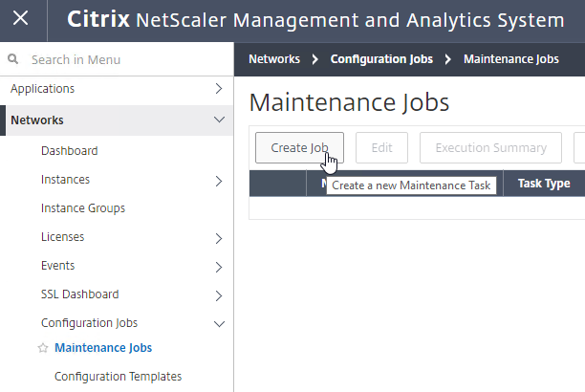The height and width of the screenshot is (392, 585).
Task: Click the Edit button
Action: [381, 148]
